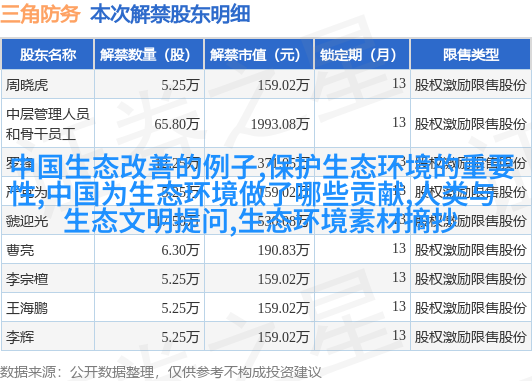Click the 李辉 name cell

click(x=20, y=337)
